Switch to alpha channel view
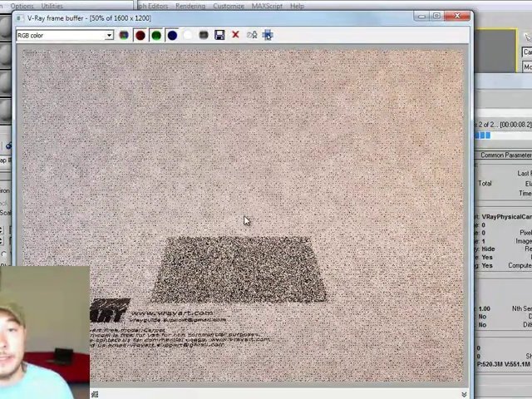 (188, 35)
